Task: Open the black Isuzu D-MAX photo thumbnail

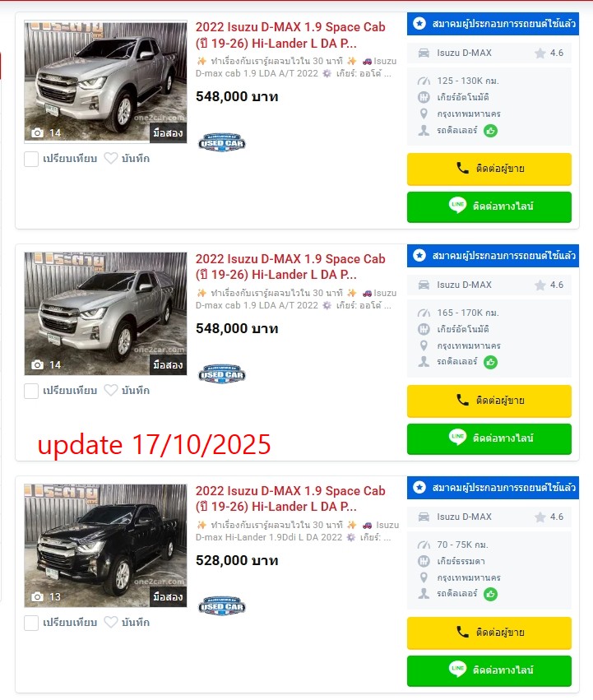Action: tap(105, 545)
